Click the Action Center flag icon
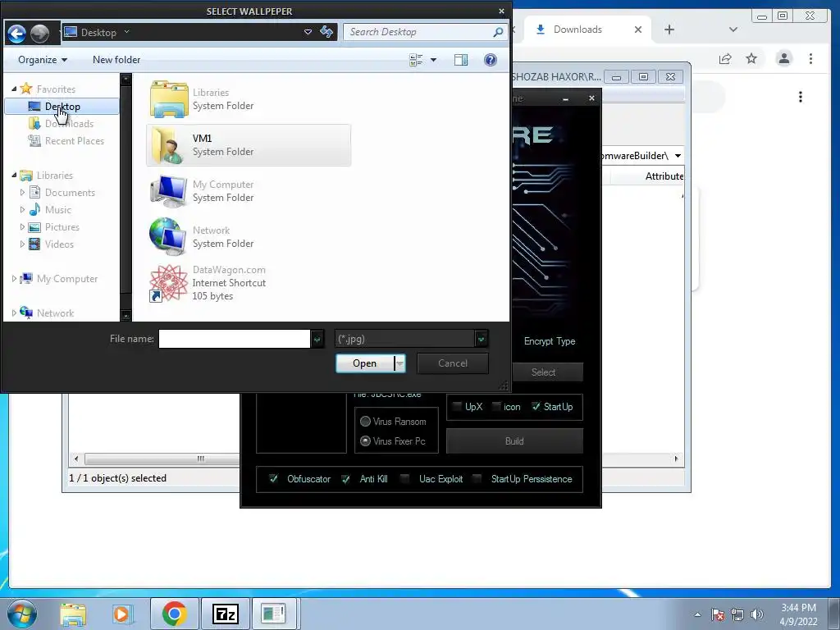 pyautogui.click(x=718, y=614)
